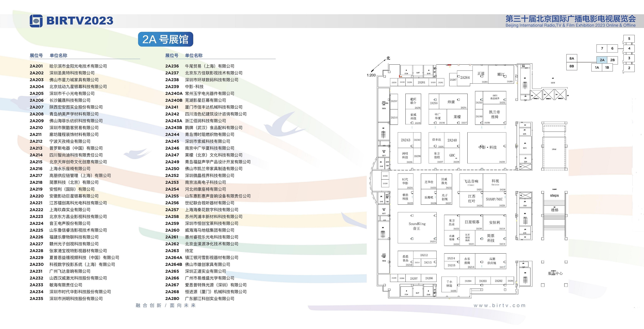The height and width of the screenshot is (329, 644).
Task: Click "广东郦江科创实业有限公司" in the exhibitor list
Action: pos(210,299)
